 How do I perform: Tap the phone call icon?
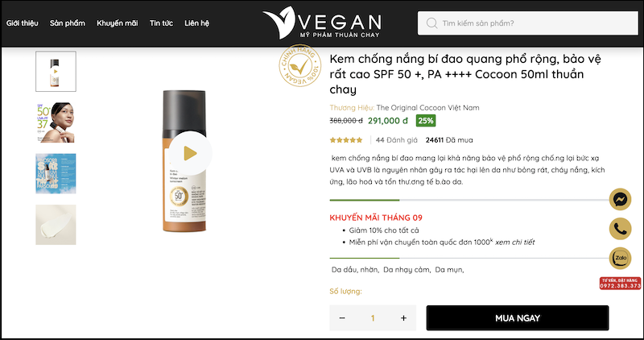point(620,229)
